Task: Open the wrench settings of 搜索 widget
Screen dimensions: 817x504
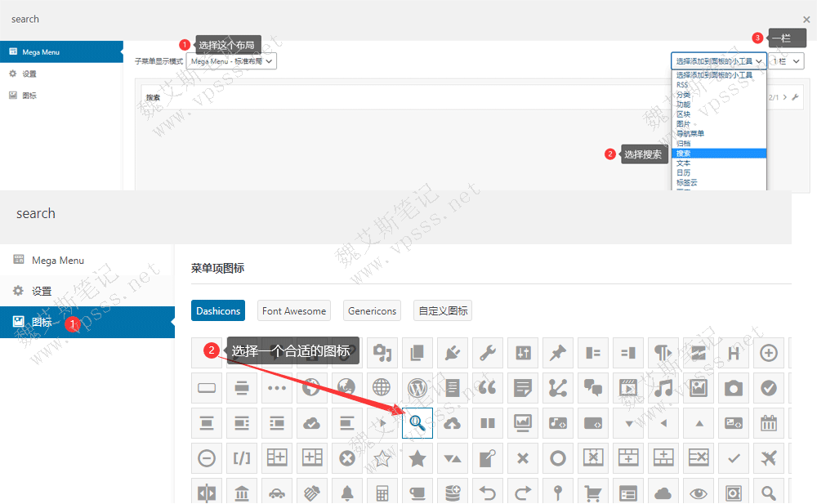Action: click(795, 97)
